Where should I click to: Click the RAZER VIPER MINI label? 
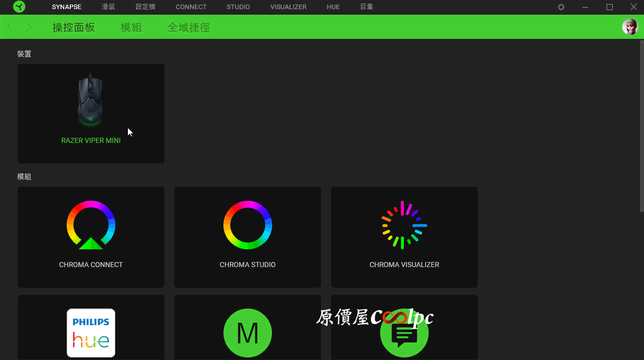pos(91,140)
